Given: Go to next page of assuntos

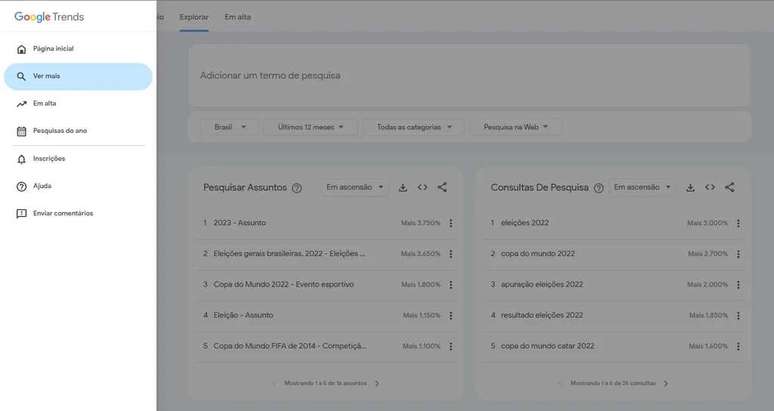Looking at the screenshot, I should pyautogui.click(x=377, y=383).
